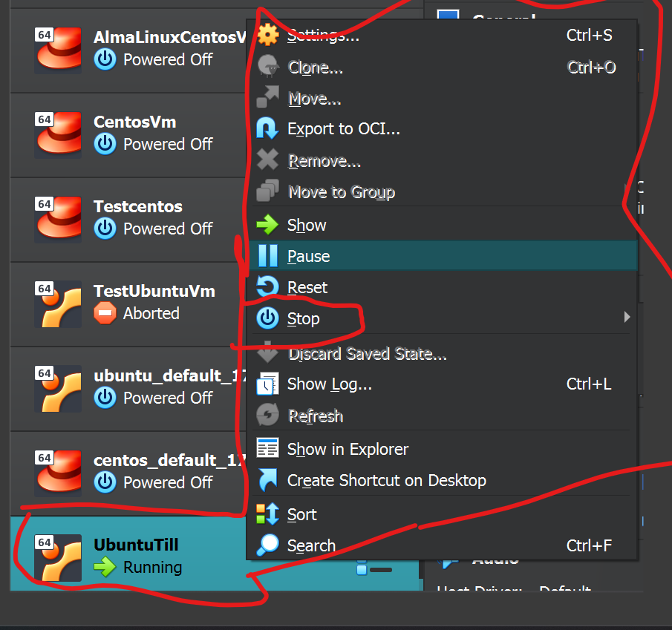Viewport: 672px width, 630px height.
Task: Select the Move... menu entry
Action: 443,98
